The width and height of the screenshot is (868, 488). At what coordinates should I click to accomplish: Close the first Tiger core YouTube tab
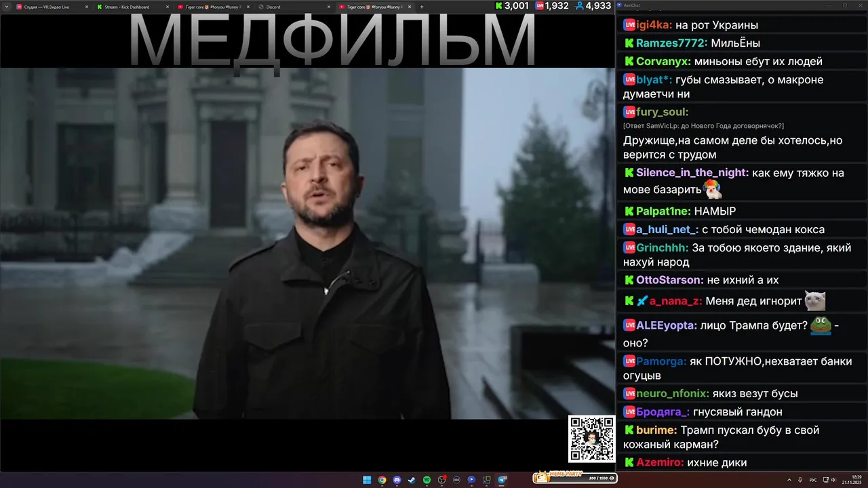point(248,7)
